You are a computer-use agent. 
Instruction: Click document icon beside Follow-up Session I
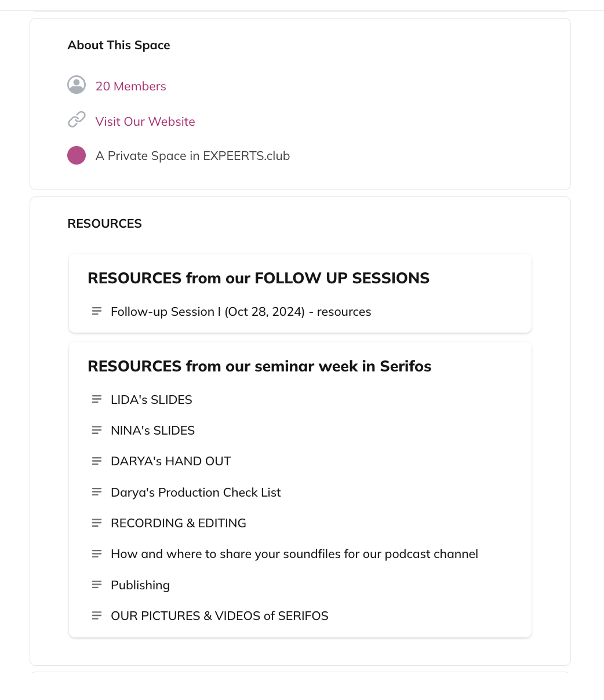coord(97,311)
